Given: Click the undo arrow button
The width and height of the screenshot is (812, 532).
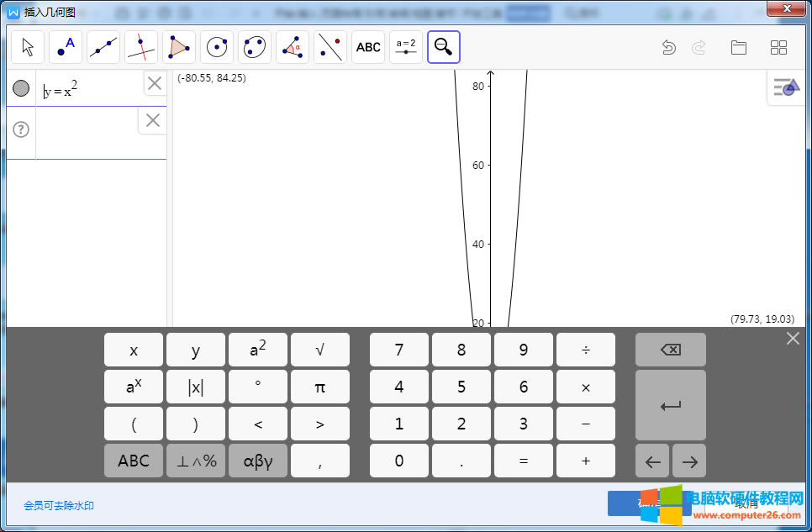Looking at the screenshot, I should 669,48.
